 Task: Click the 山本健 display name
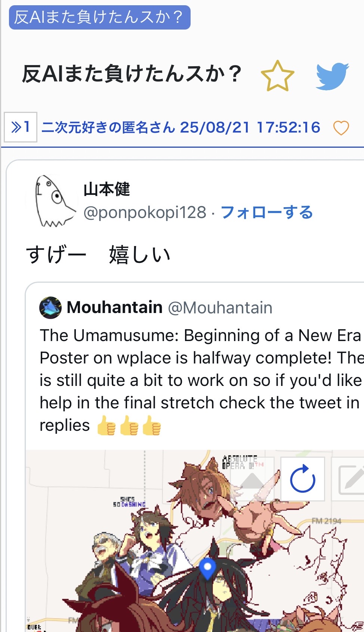point(107,189)
